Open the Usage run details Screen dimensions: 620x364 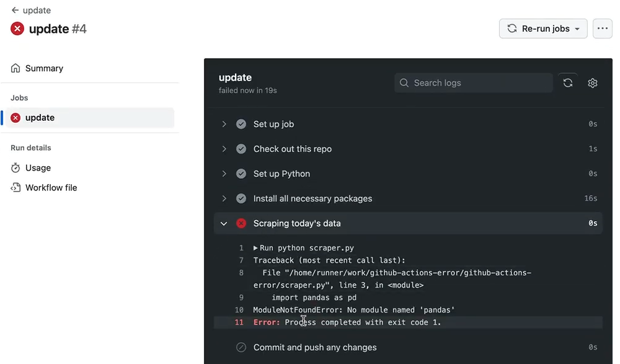point(38,168)
